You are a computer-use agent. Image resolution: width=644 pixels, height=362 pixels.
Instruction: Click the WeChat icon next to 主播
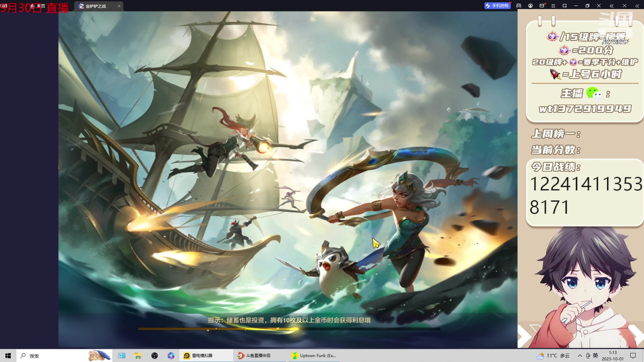click(x=594, y=93)
